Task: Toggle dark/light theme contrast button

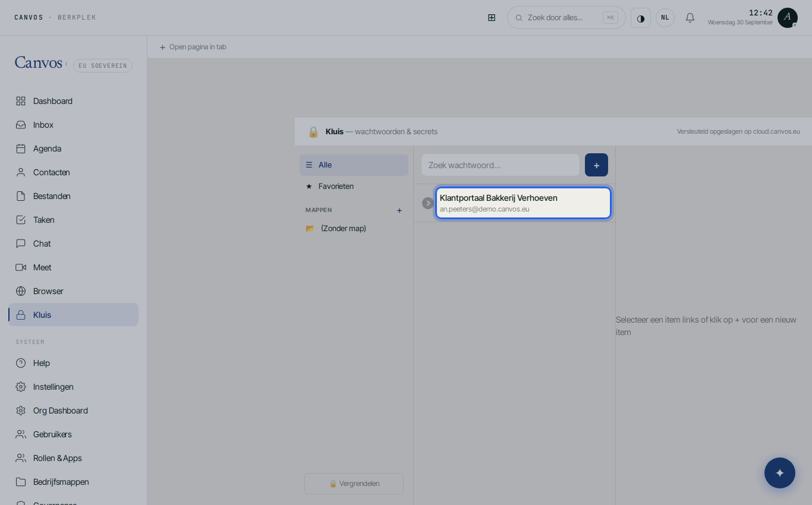Action: tap(641, 18)
